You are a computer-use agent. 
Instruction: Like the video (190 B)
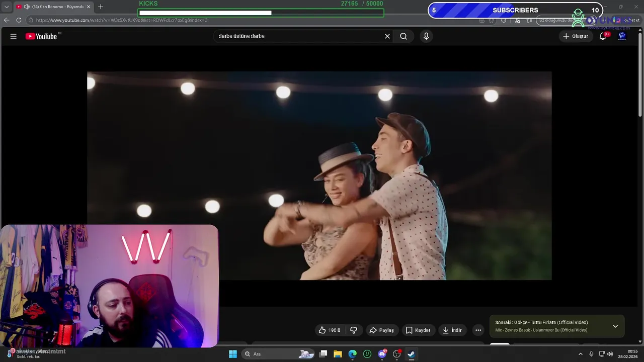coord(330,330)
